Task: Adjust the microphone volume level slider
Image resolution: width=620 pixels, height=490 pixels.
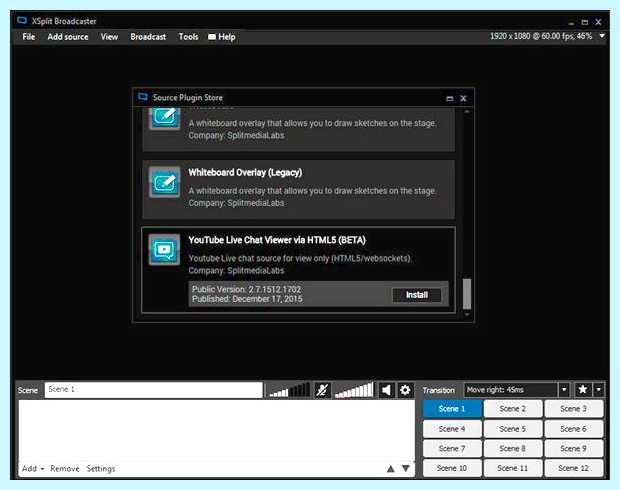Action: pyautogui.click(x=289, y=390)
